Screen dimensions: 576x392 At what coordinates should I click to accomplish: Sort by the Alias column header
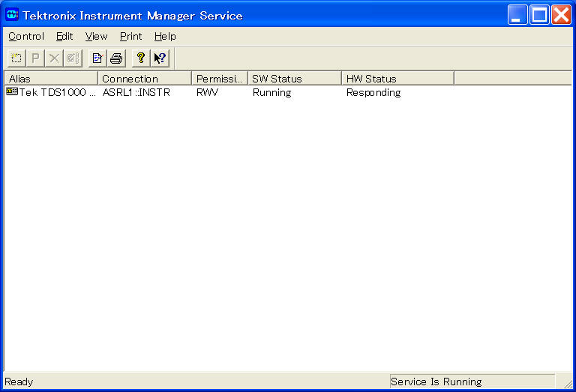51,79
